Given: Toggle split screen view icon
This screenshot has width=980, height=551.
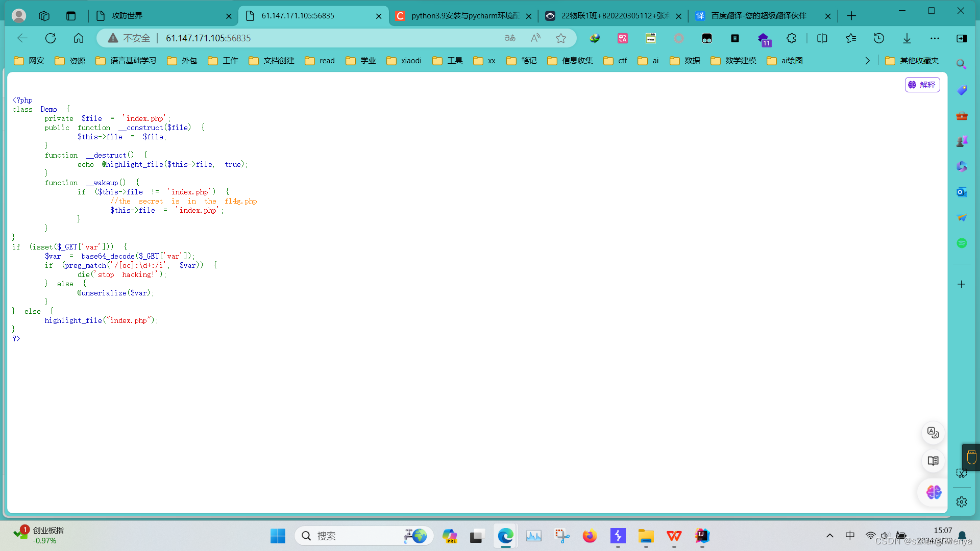Looking at the screenshot, I should tap(822, 38).
